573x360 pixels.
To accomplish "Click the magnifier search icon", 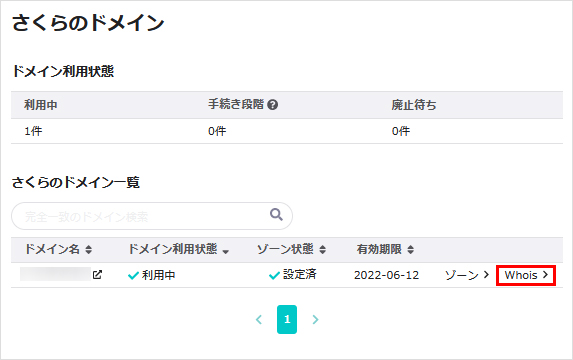I will tap(276, 215).
